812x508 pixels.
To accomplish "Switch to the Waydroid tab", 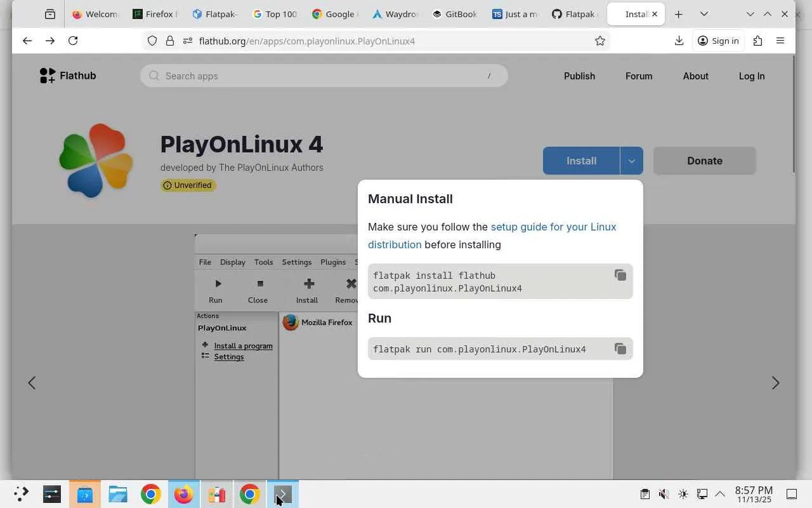I will (x=395, y=14).
